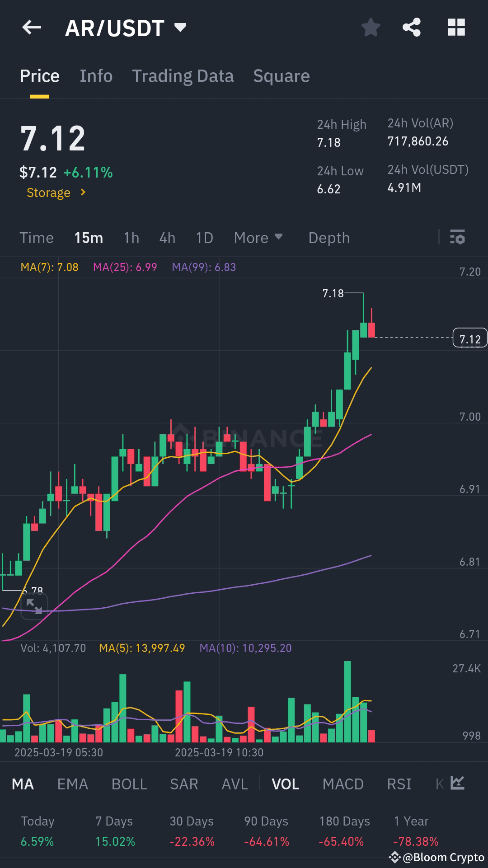
Task: Open the share icon
Action: (x=412, y=28)
